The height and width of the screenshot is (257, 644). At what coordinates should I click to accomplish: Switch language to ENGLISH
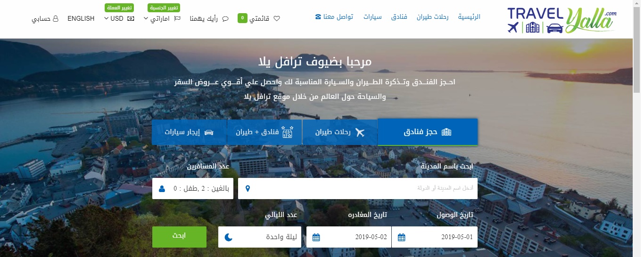point(81,18)
